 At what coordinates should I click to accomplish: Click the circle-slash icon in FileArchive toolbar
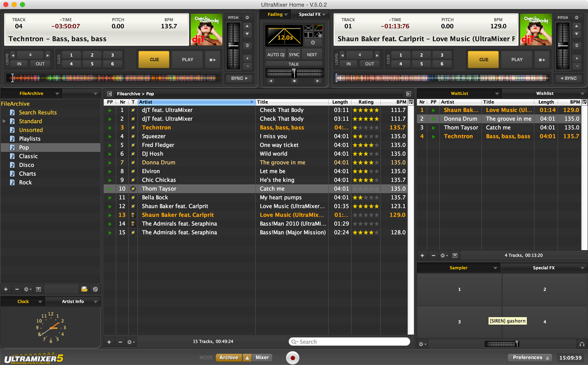(x=95, y=289)
